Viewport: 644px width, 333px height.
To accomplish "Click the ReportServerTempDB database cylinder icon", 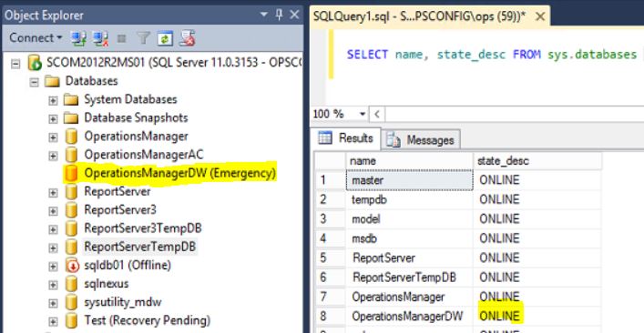I will point(71,247).
